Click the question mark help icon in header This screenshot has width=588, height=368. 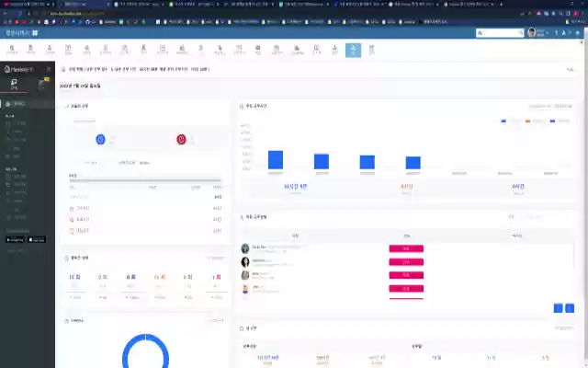click(556, 33)
